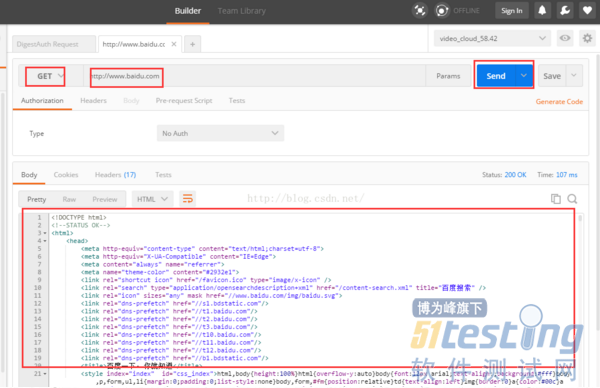Image resolution: width=600 pixels, height=388 pixels.
Task: Open the No Auth type dropdown
Action: (220, 133)
